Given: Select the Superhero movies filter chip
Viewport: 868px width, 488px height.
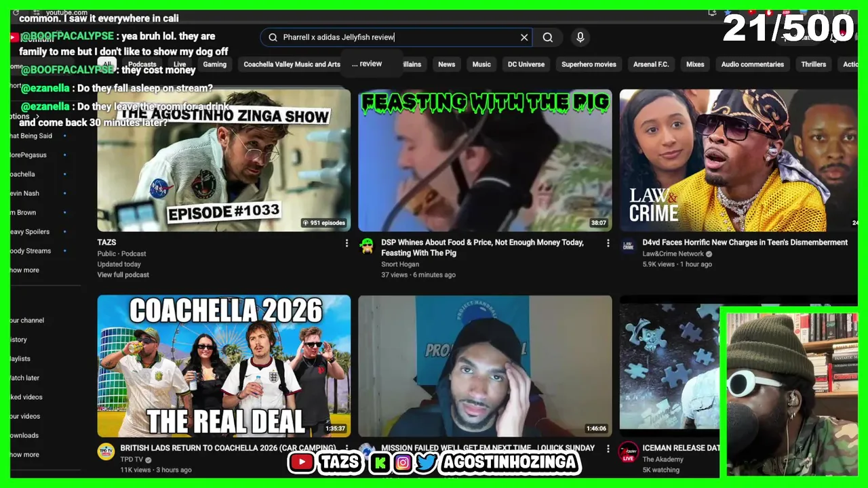Looking at the screenshot, I should click(x=589, y=64).
